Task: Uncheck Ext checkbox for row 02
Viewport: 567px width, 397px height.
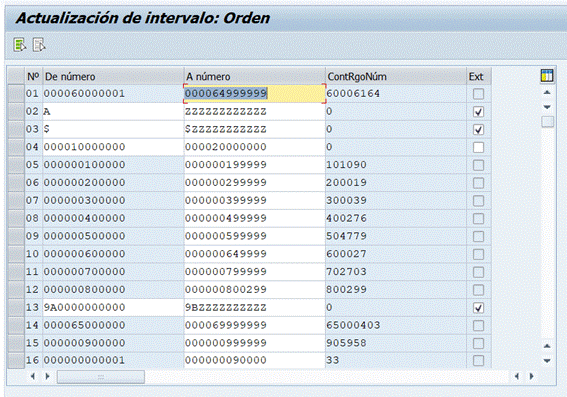Action: [x=478, y=112]
